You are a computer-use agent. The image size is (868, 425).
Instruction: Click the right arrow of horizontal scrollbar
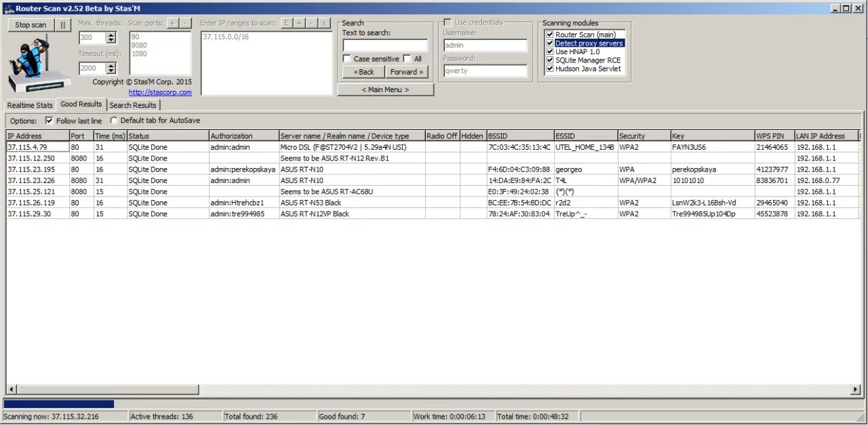click(x=856, y=390)
